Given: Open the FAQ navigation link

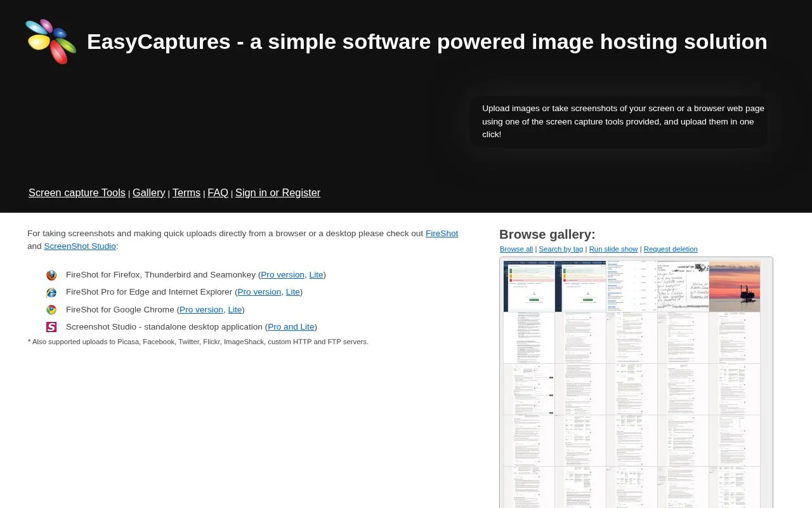Looking at the screenshot, I should click(218, 192).
